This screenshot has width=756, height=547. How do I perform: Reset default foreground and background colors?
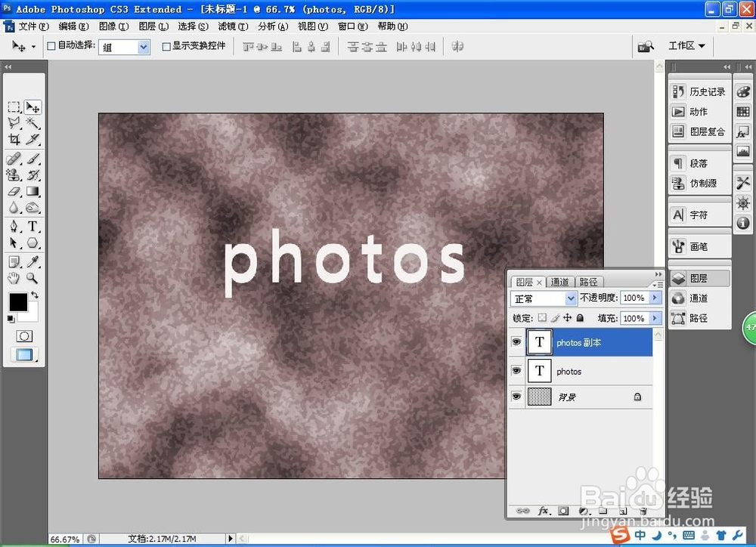click(11, 319)
